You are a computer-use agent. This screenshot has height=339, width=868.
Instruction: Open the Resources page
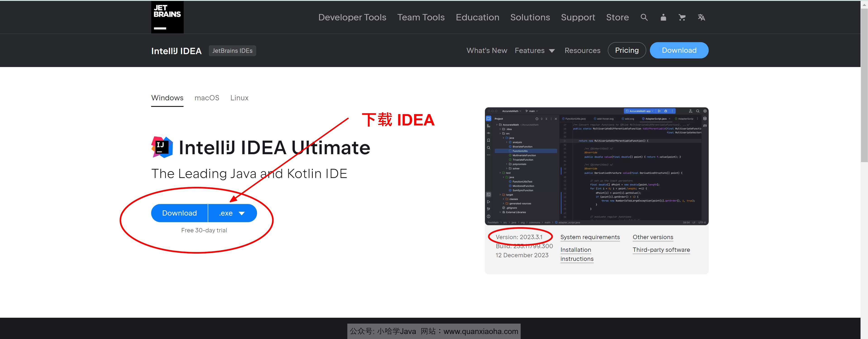point(582,50)
